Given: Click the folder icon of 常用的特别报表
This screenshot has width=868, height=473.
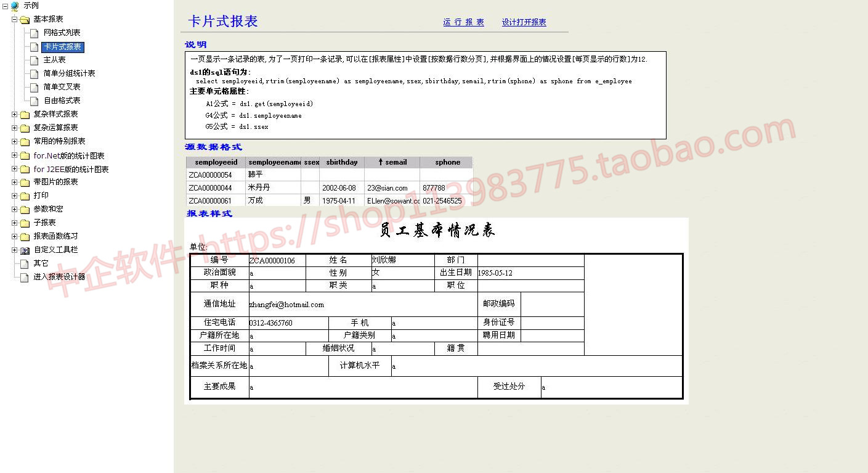Looking at the screenshot, I should tap(25, 141).
